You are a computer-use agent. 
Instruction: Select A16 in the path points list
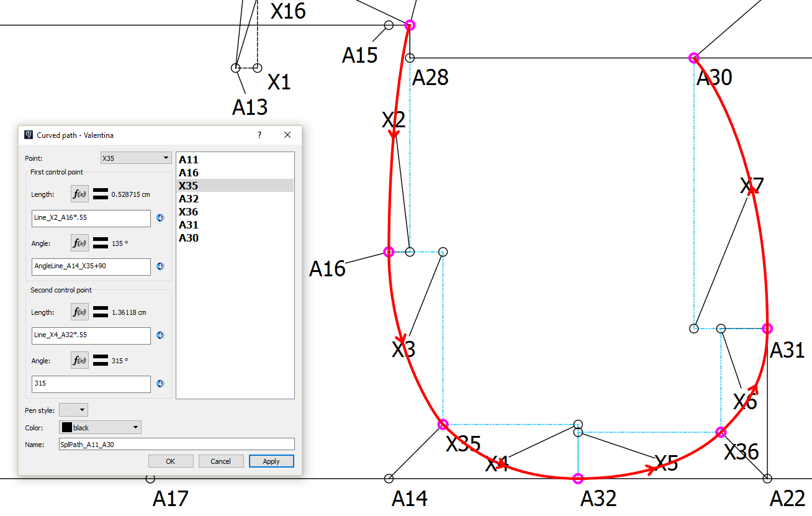(x=189, y=173)
